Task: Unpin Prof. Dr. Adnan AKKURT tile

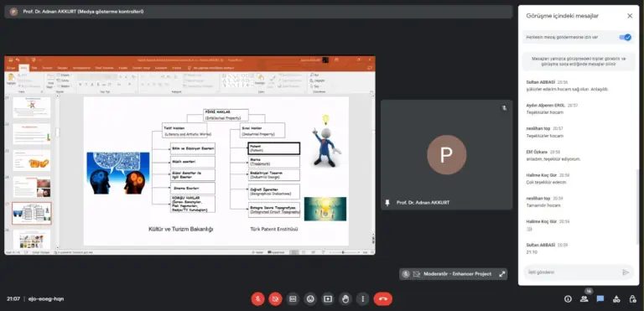Action: click(387, 203)
